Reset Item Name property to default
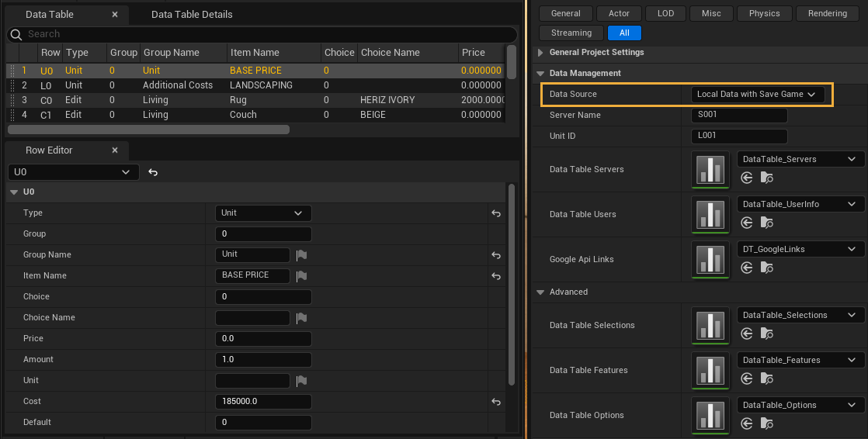Screen dimensions: 868x439 (x=496, y=276)
